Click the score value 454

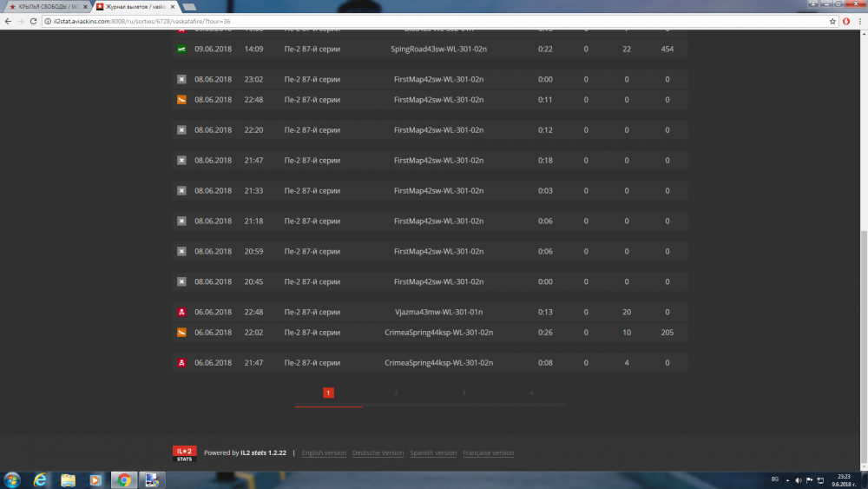pos(667,49)
